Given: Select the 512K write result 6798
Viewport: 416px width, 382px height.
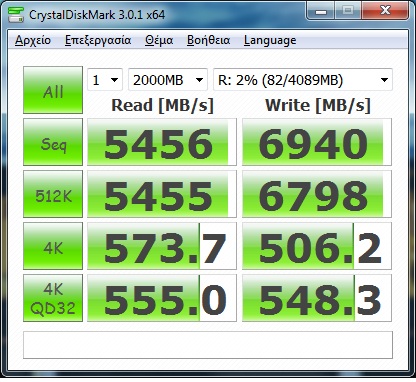Looking at the screenshot, I should tap(317, 194).
